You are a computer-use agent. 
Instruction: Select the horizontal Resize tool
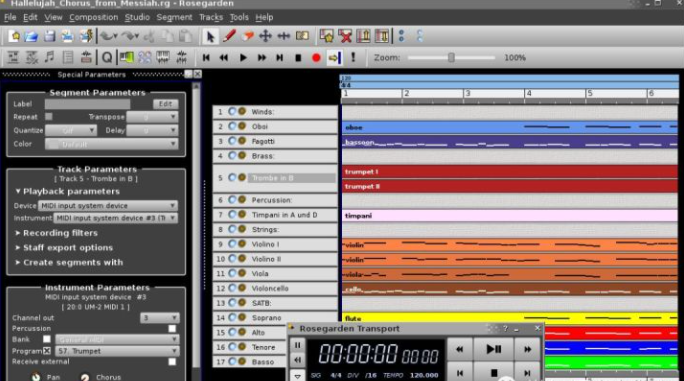(x=284, y=36)
